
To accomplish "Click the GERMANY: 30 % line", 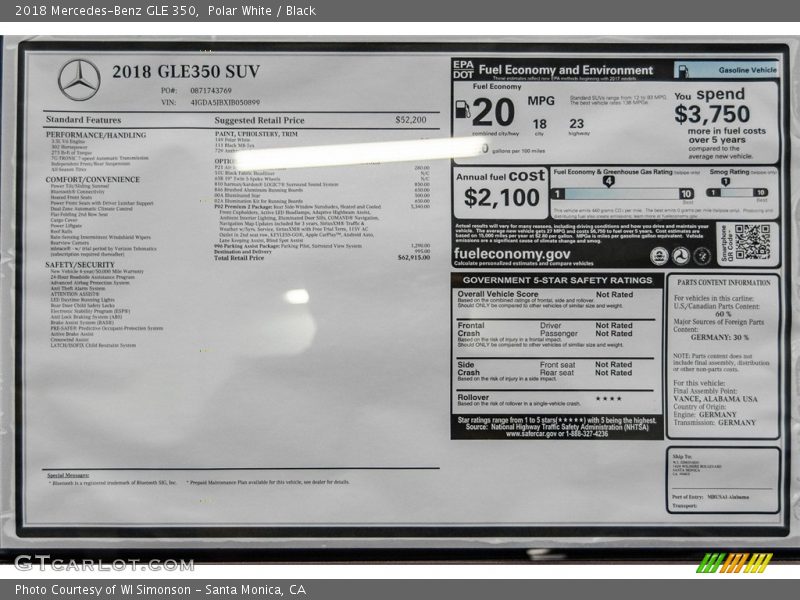I will [x=719, y=338].
